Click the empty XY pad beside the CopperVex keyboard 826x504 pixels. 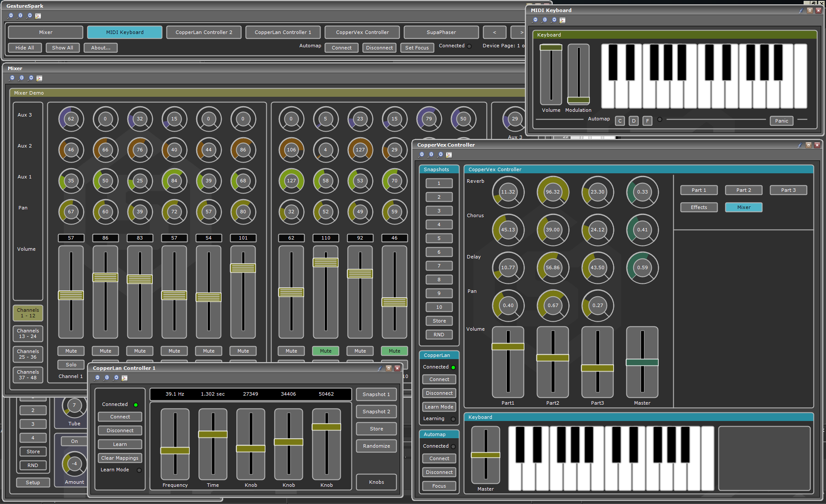(764, 458)
